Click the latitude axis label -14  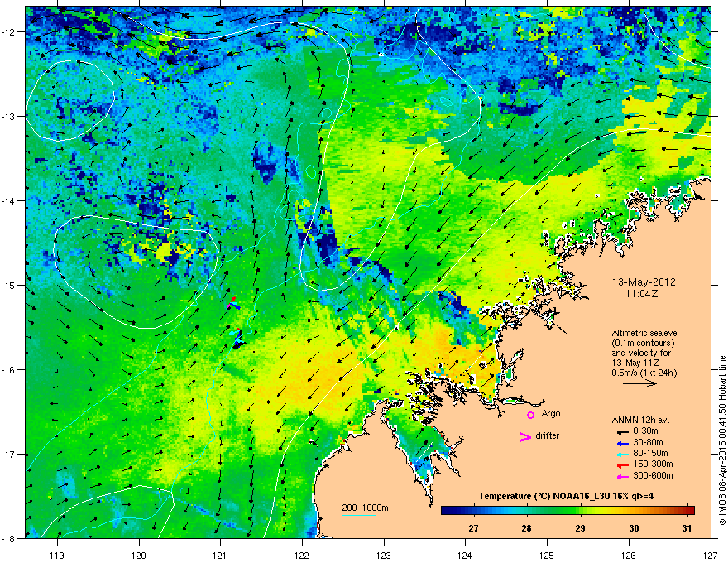(x=8, y=200)
